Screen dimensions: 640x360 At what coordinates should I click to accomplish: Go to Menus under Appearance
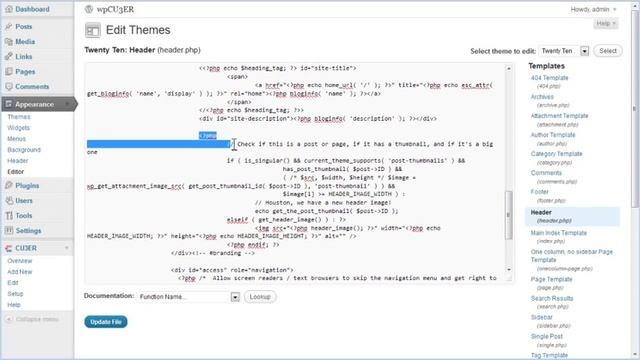tap(16, 139)
